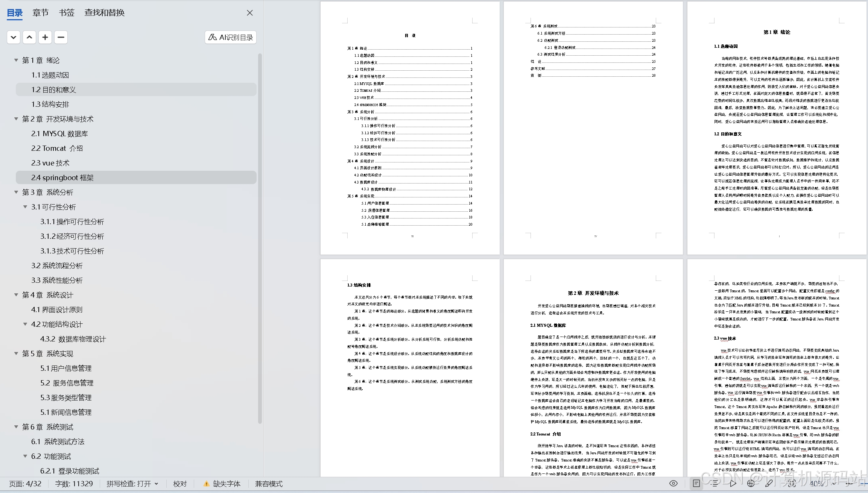Click the 缺失字体 warning link
The image size is (868, 493).
pos(226,484)
